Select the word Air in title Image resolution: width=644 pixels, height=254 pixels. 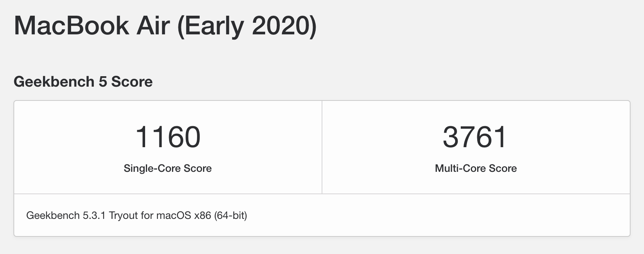[153, 25]
